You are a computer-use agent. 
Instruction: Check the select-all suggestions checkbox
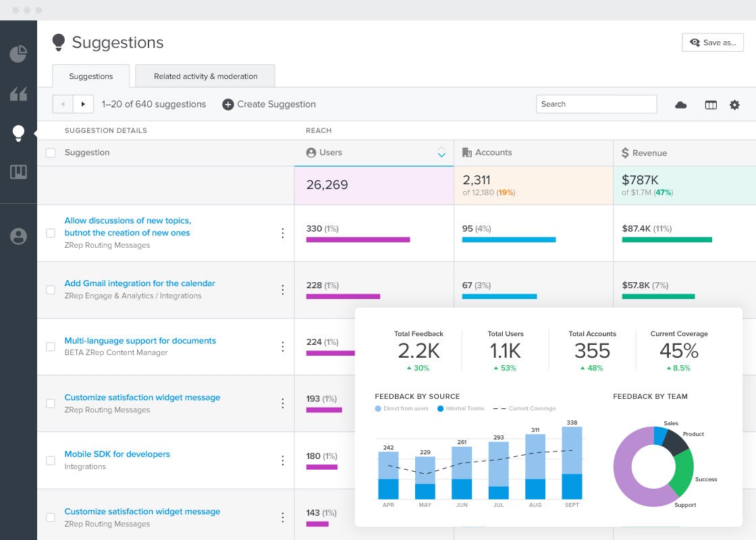click(x=51, y=153)
